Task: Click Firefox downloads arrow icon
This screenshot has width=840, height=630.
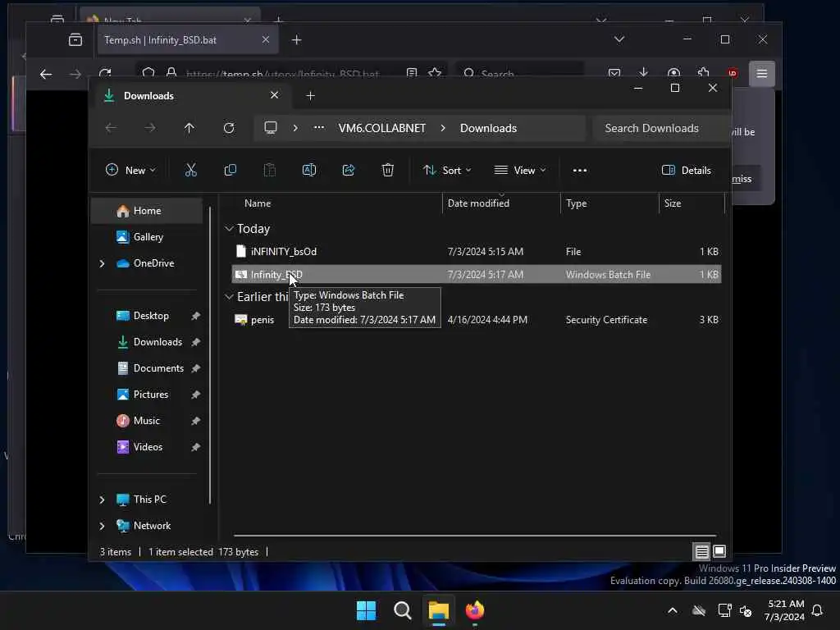Action: coord(643,72)
